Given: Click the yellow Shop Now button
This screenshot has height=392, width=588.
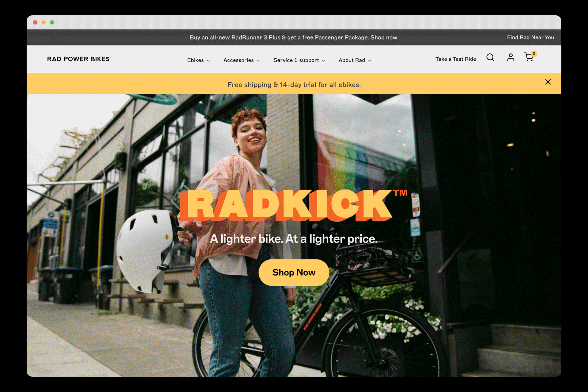Looking at the screenshot, I should (x=294, y=272).
